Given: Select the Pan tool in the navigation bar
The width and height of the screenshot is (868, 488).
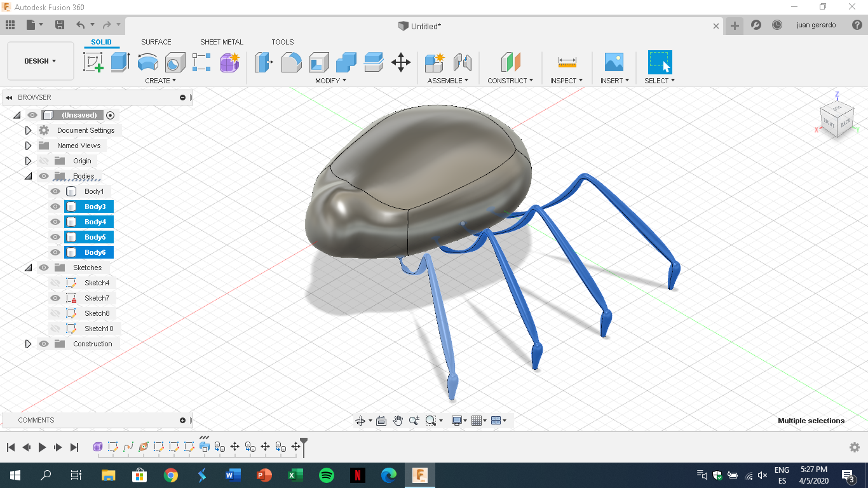Looking at the screenshot, I should point(398,420).
